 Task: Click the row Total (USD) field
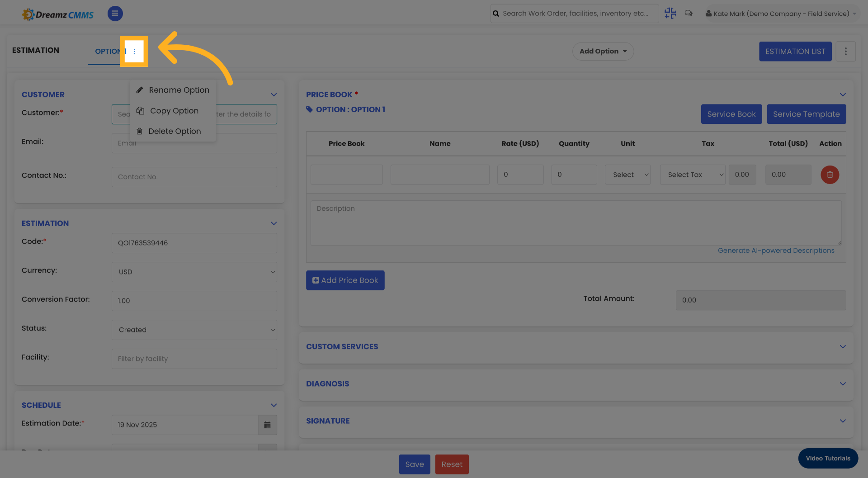(788, 175)
